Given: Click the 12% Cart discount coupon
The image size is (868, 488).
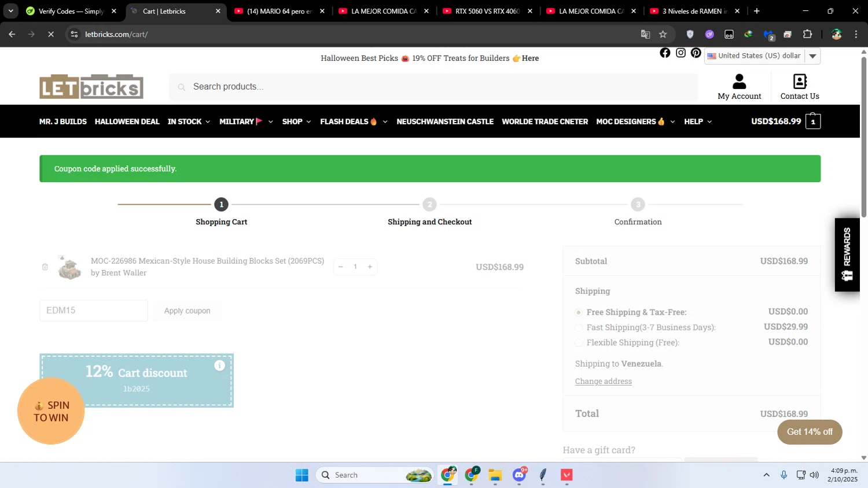Looking at the screenshot, I should [x=137, y=380].
